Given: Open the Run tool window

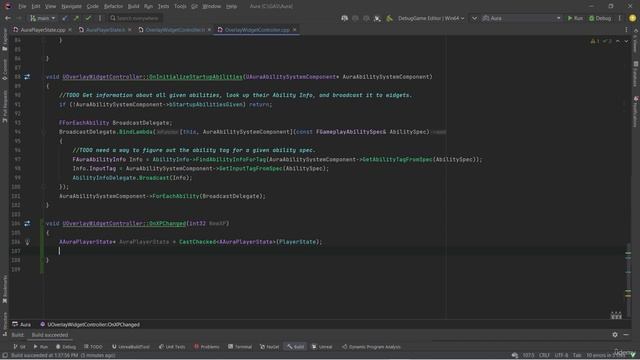Looking at the screenshot, I should [x=40, y=347].
